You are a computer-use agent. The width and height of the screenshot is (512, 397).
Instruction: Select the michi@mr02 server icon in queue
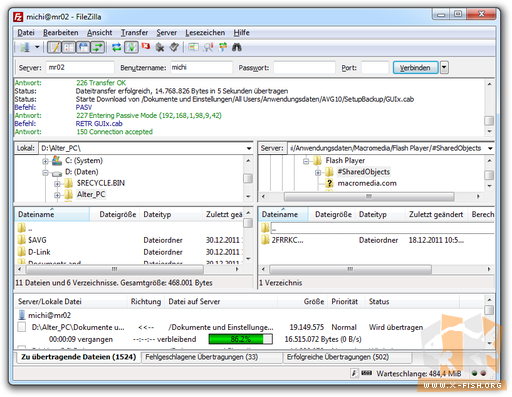(x=22, y=315)
